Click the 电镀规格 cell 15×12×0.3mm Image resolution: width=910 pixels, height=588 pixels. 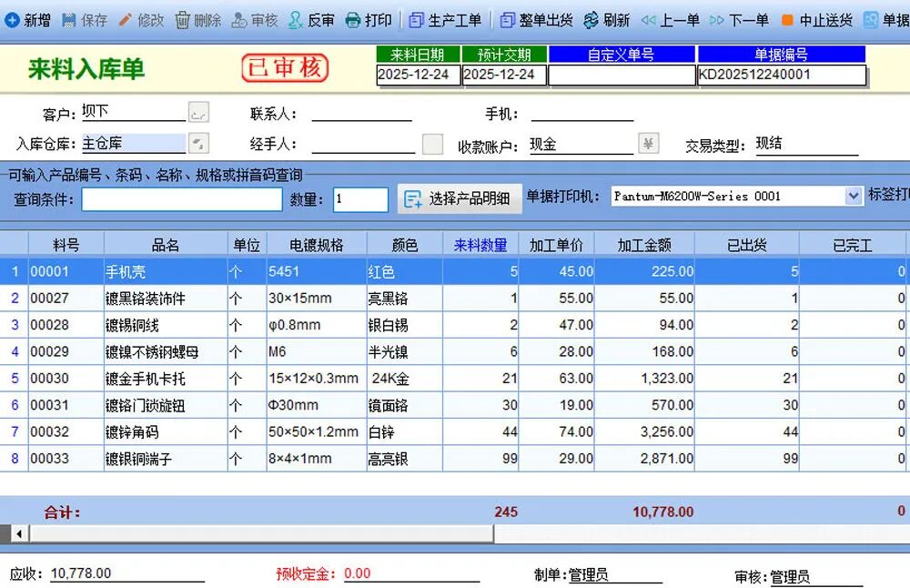pos(317,379)
